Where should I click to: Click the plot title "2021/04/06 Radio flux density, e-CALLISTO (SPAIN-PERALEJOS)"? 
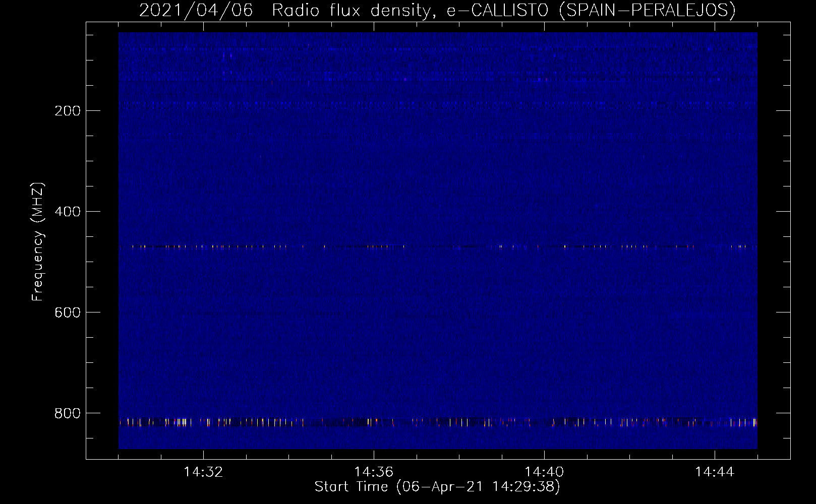coord(437,10)
